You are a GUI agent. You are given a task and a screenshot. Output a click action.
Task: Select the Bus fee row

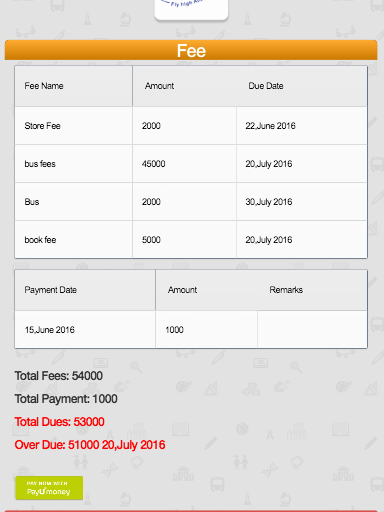[191, 202]
